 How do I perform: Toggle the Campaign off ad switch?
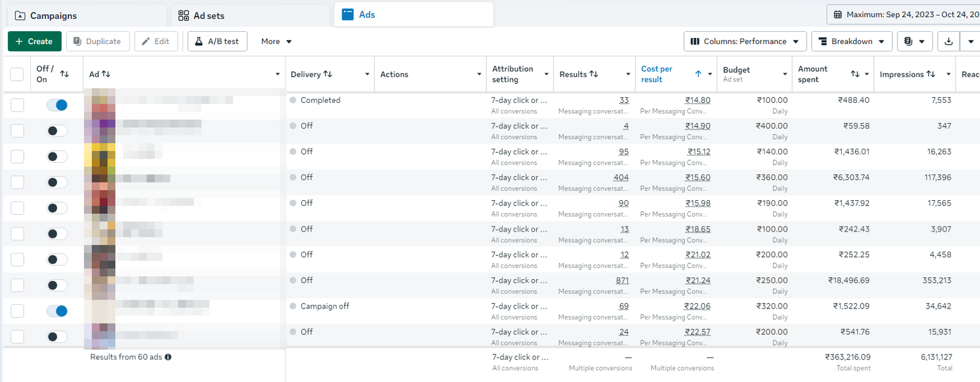pos(57,310)
